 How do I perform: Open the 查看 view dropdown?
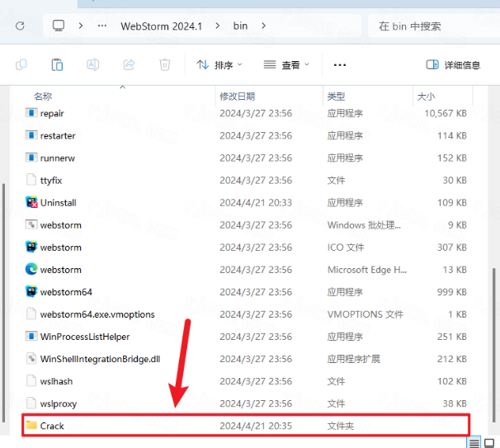click(x=286, y=65)
